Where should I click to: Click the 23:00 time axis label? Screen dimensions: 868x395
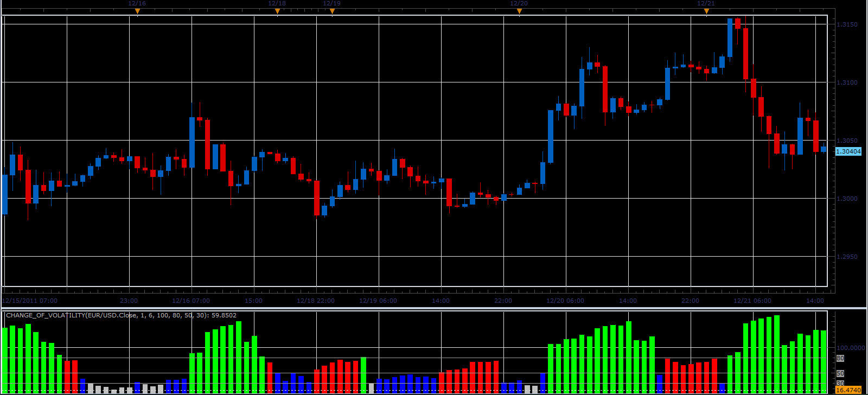click(129, 301)
